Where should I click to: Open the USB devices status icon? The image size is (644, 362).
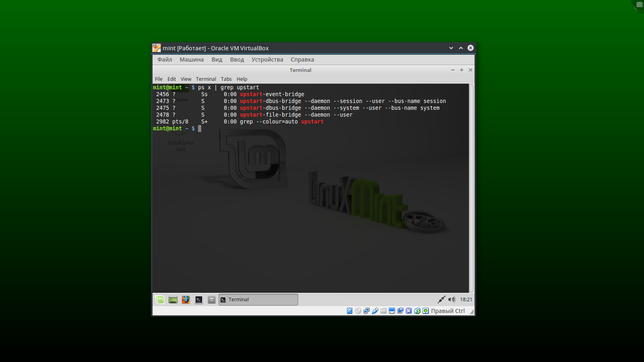[x=375, y=311]
